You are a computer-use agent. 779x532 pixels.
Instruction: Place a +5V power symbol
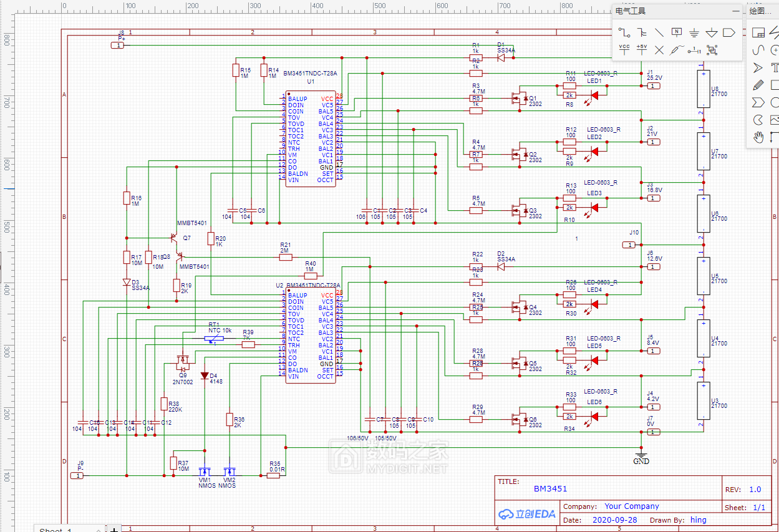coord(641,50)
